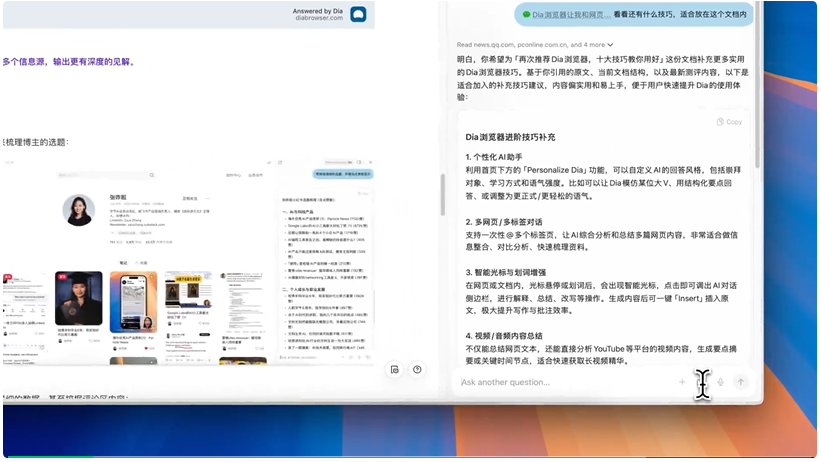Screen dimensions: 821x462
Task: Click the purple text '多个信息源，输出更有深度的见解。'
Action: 69,62
